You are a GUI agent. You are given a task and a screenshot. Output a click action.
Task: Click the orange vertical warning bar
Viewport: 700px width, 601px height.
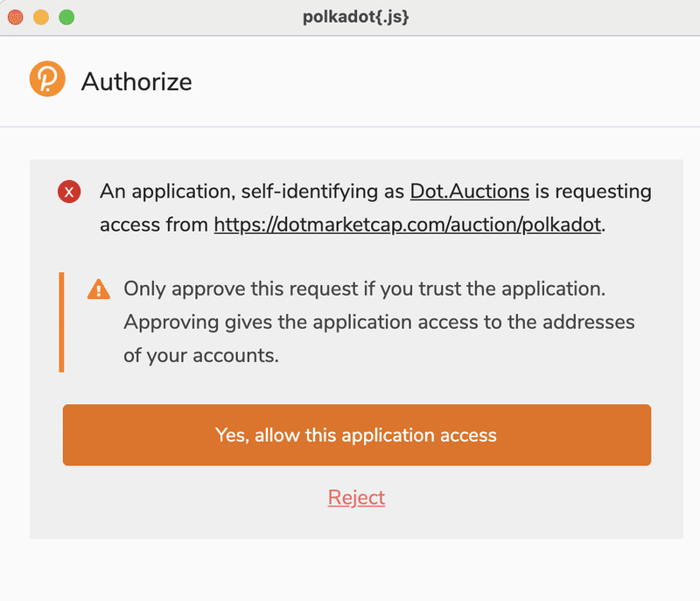coord(61,322)
